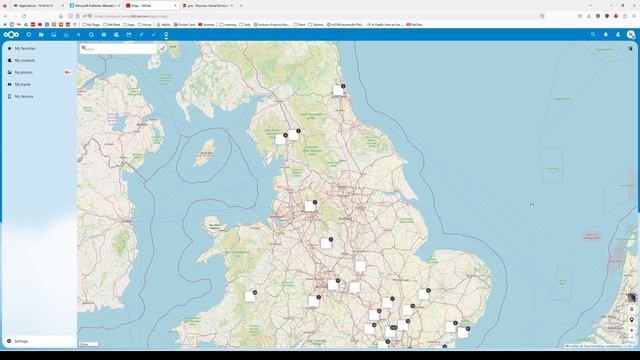The height and width of the screenshot is (360, 640).
Task: Open the Jellyfin bookmark
Action: [163, 24]
